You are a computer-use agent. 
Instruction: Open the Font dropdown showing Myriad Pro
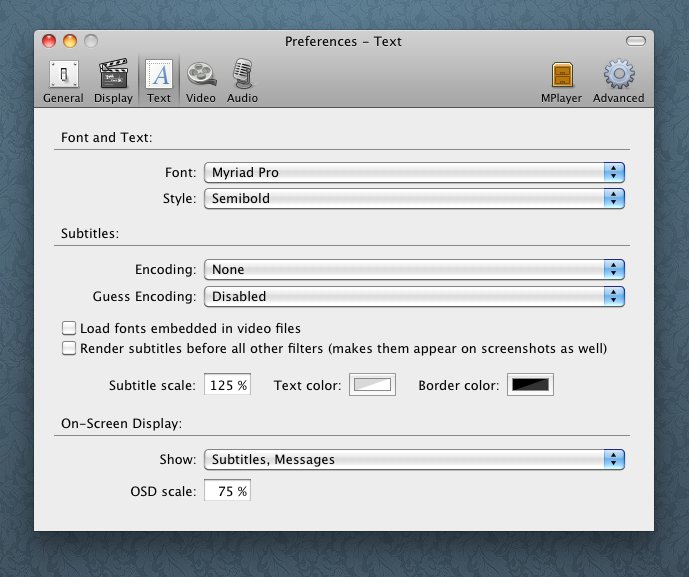pyautogui.click(x=414, y=172)
